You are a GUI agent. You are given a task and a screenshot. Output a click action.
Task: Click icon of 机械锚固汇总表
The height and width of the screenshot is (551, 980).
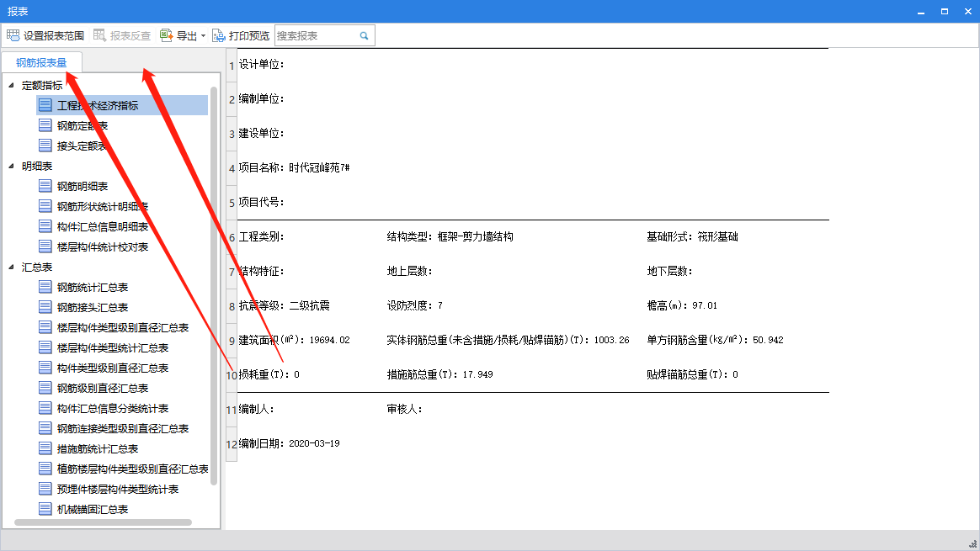point(45,509)
